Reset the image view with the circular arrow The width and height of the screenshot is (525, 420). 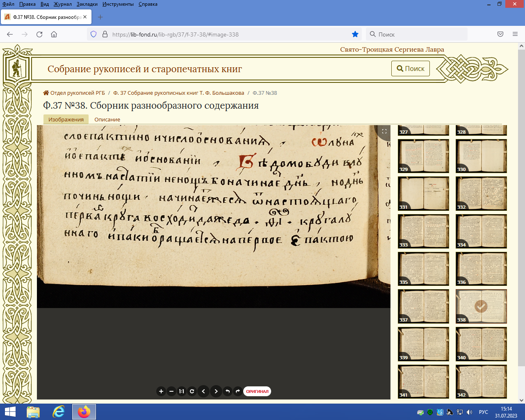192,391
